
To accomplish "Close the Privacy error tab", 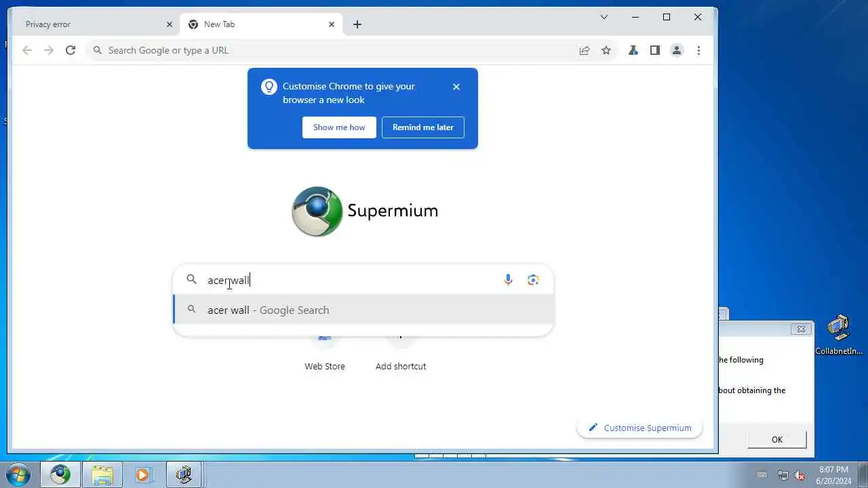I will (170, 24).
